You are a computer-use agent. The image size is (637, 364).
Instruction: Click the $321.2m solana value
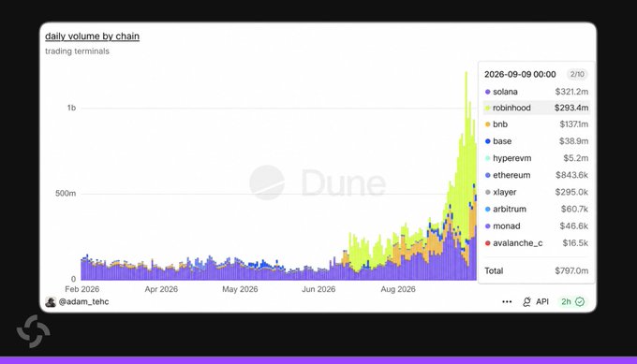[571, 92]
